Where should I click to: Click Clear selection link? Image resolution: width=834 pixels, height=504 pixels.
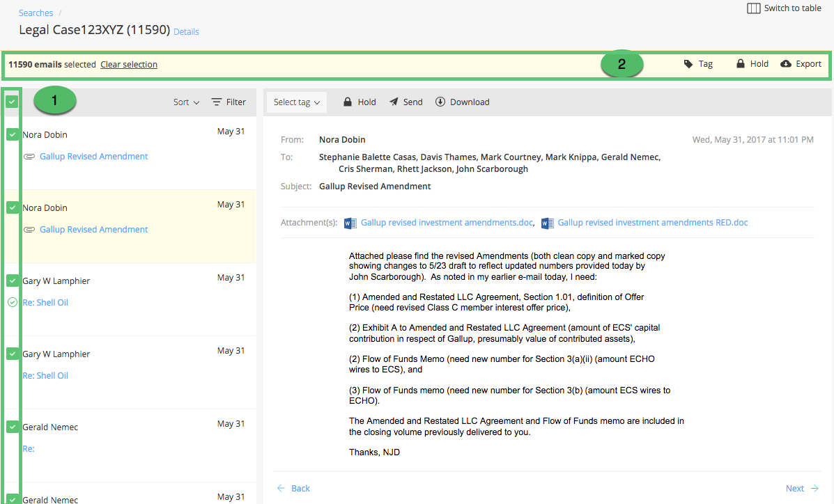tap(129, 64)
